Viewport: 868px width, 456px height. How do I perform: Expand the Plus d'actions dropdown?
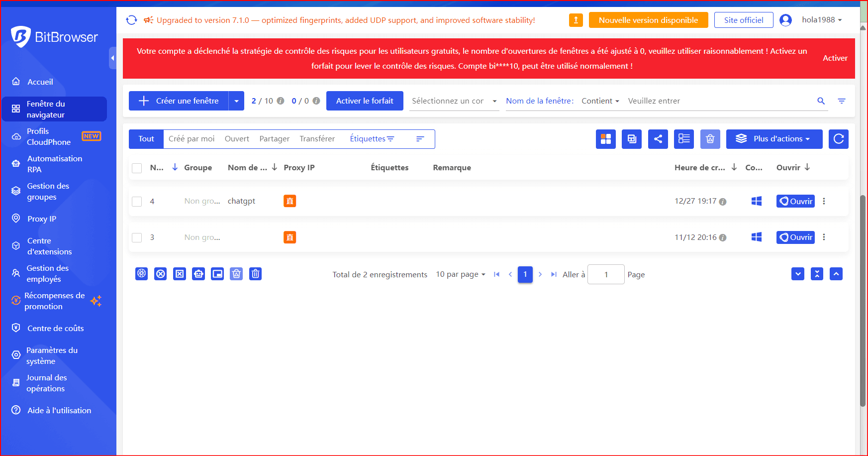pos(774,139)
